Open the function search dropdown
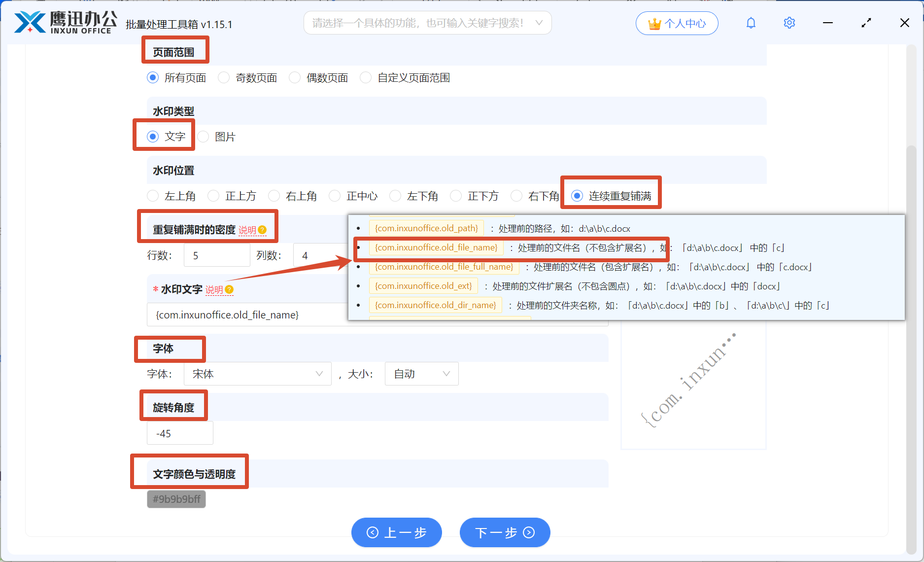 [427, 23]
